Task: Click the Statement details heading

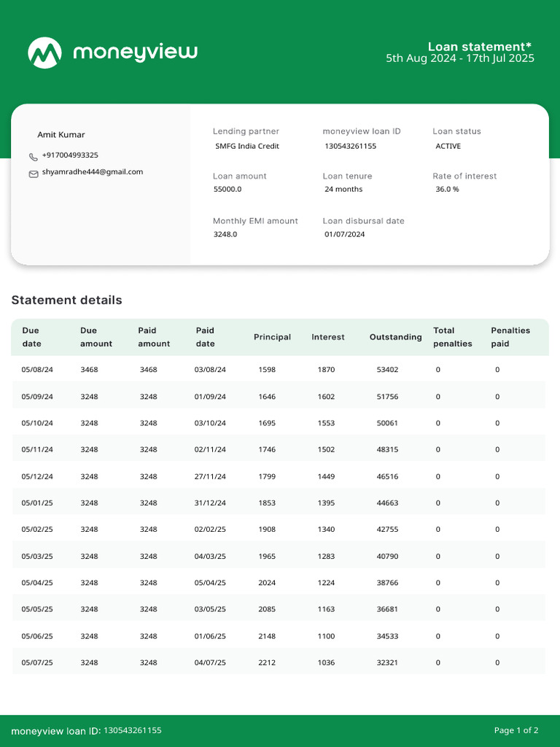Action: point(66,300)
